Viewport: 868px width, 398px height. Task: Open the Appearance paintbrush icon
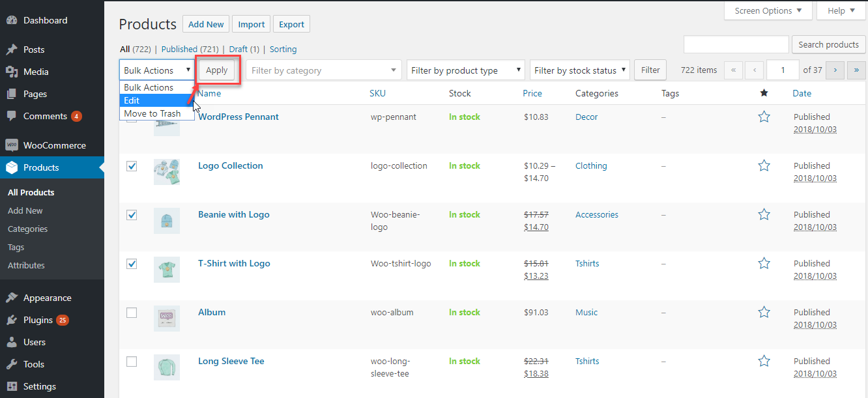pyautogui.click(x=12, y=298)
